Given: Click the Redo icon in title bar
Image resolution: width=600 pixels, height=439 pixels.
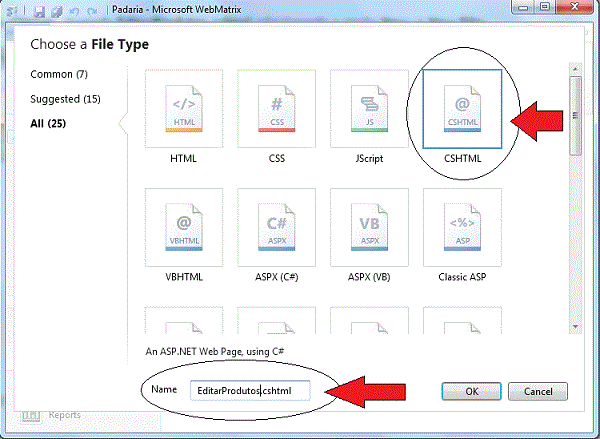Looking at the screenshot, I should click(x=92, y=11).
